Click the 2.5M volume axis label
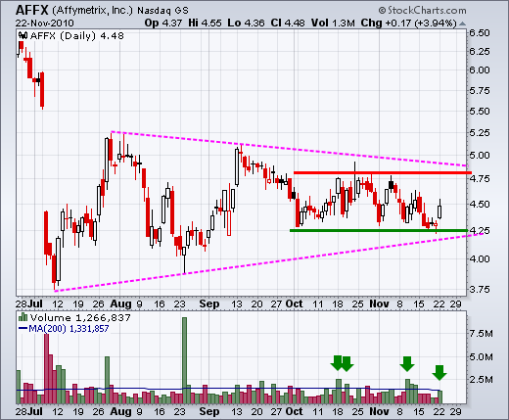 481,380
